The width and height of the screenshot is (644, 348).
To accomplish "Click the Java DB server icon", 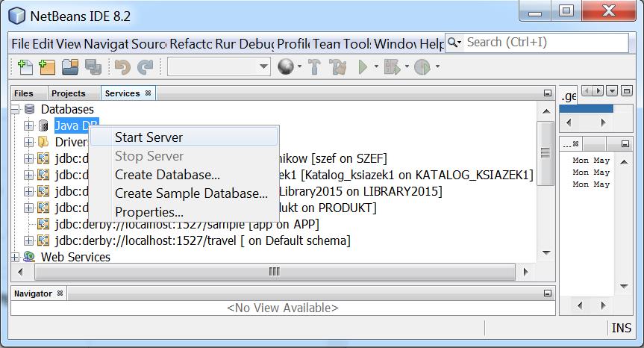I will pyautogui.click(x=43, y=125).
